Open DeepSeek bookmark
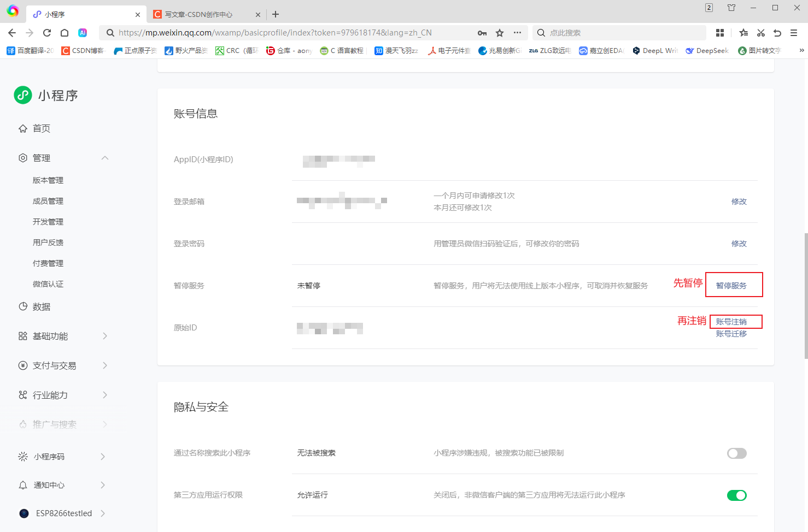Screen dimensions: 808x532 click(707, 51)
